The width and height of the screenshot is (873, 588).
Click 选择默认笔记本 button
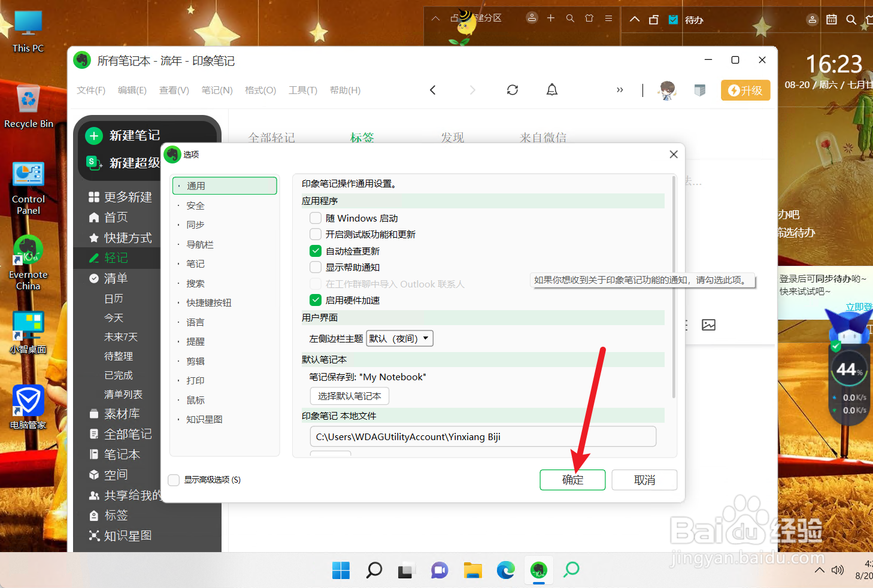point(350,396)
